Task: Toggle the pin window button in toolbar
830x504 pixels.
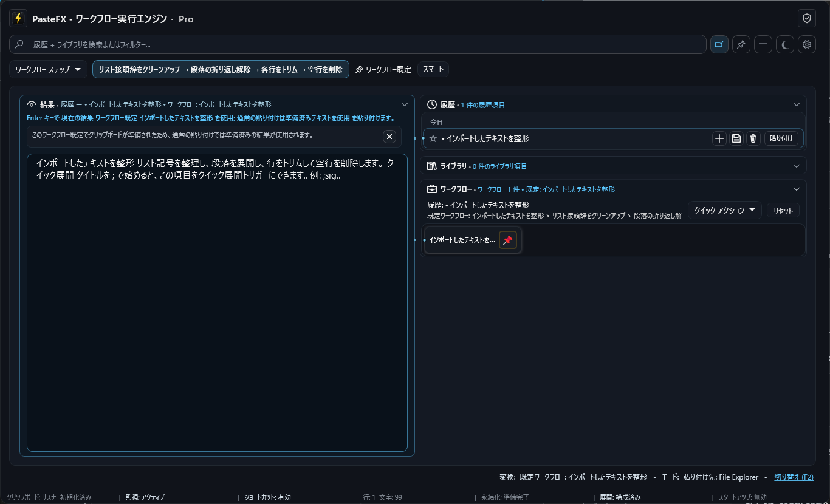Action: [741, 44]
